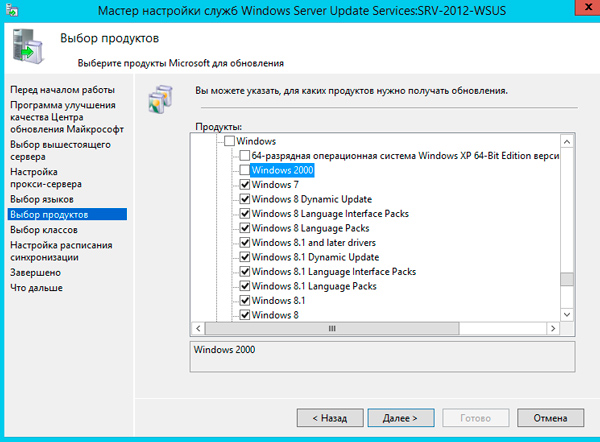Click the server icon in wizard header
Viewport: 600px width, 442px height.
(x=28, y=46)
